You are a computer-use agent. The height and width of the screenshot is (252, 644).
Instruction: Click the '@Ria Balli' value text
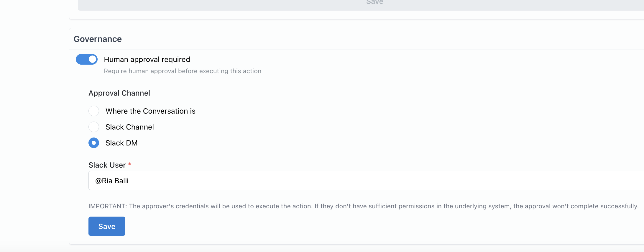(x=112, y=181)
